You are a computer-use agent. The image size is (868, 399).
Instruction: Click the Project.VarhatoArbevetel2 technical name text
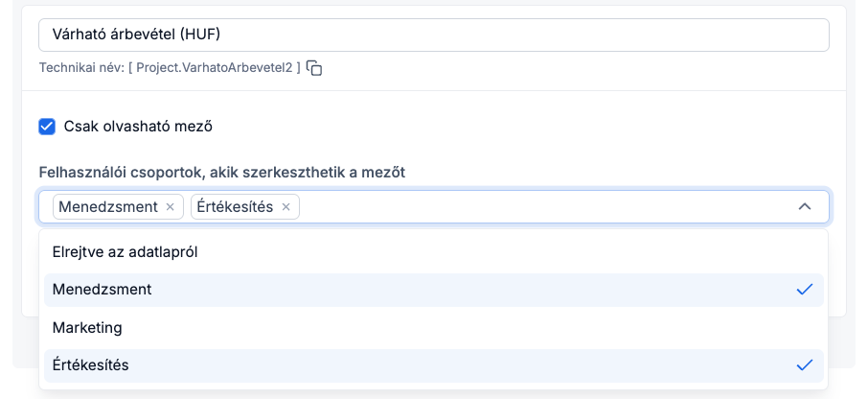(215, 68)
